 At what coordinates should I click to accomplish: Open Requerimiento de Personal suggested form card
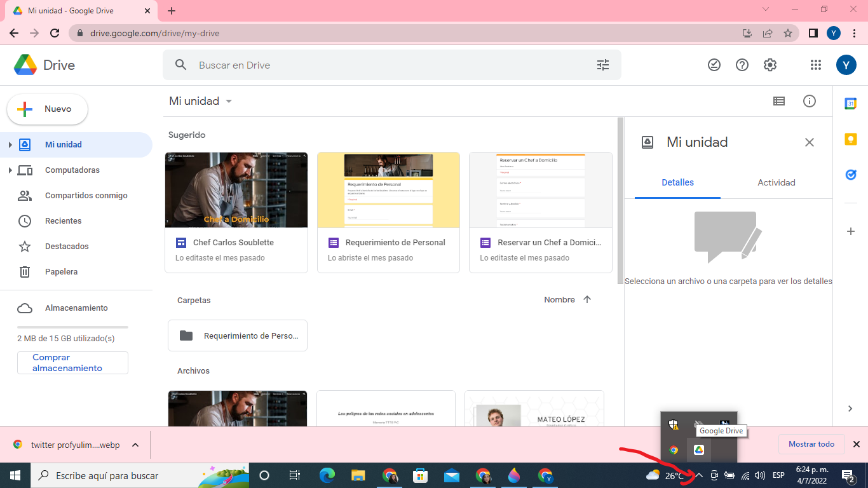coord(388,212)
